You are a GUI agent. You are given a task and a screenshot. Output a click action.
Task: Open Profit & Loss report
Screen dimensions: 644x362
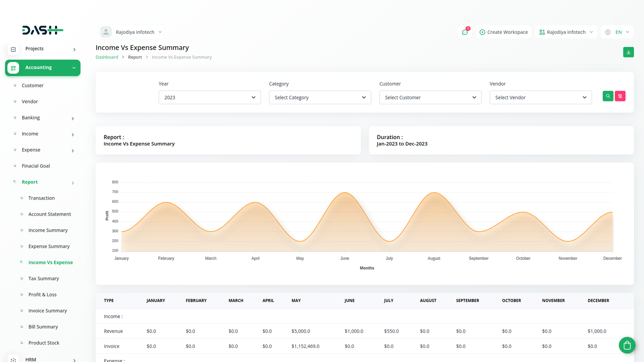click(42, 295)
